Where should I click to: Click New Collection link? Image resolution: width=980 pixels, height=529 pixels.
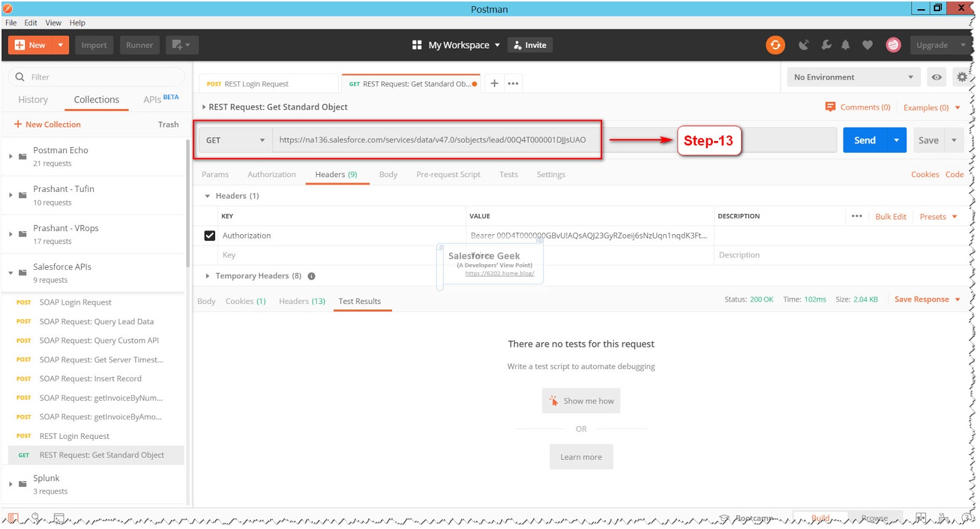pyautogui.click(x=47, y=124)
